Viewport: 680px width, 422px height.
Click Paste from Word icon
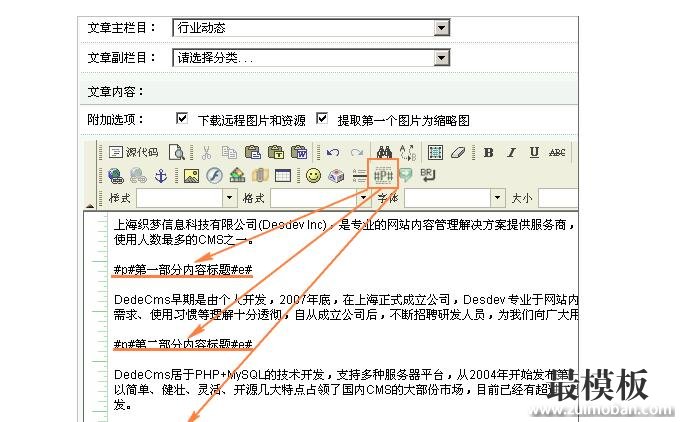[x=299, y=152]
